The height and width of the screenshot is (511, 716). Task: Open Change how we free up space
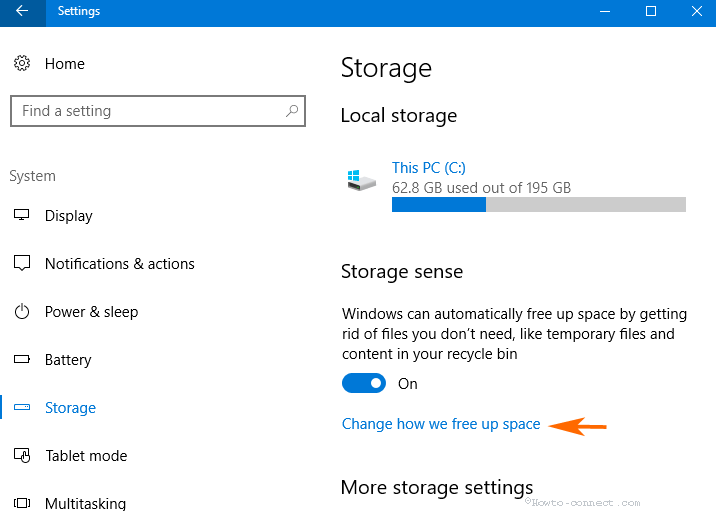pos(441,424)
